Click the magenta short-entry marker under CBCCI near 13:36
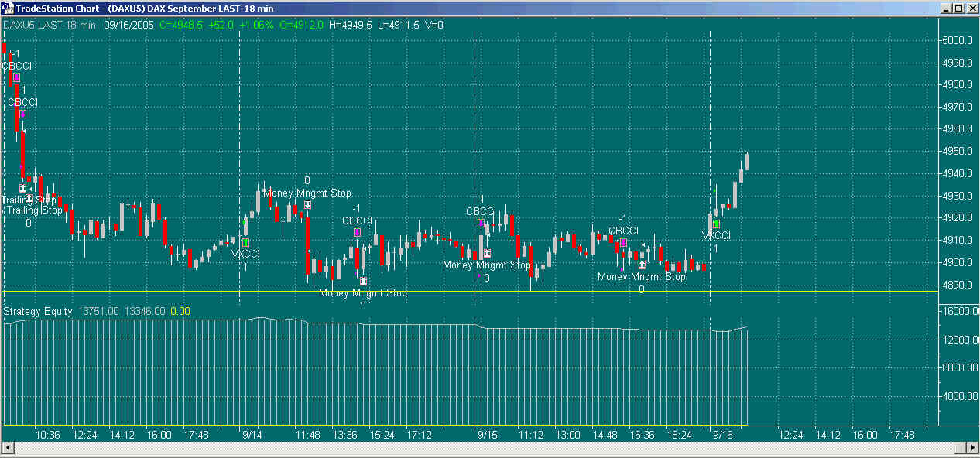The image size is (980, 458). [x=357, y=232]
